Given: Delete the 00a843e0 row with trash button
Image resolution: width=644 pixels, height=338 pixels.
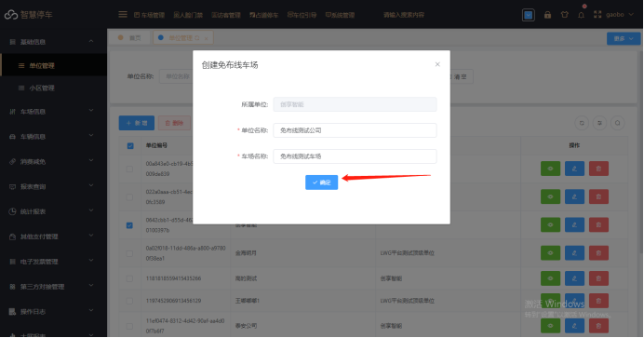Looking at the screenshot, I should 598,169.
